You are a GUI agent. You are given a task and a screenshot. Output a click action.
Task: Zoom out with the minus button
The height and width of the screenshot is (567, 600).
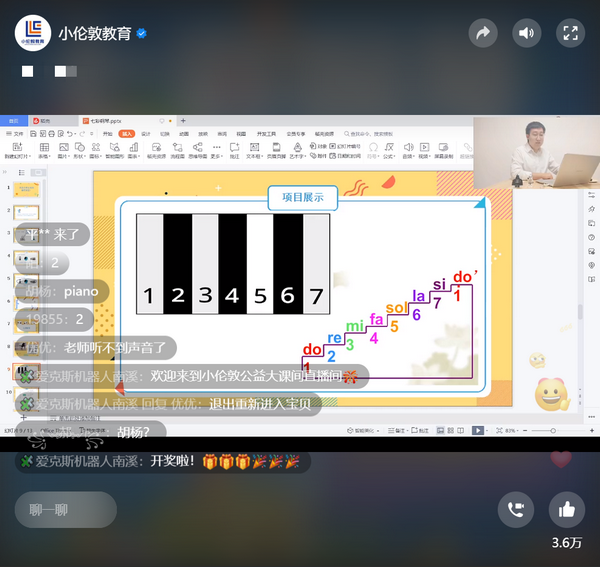(x=525, y=431)
